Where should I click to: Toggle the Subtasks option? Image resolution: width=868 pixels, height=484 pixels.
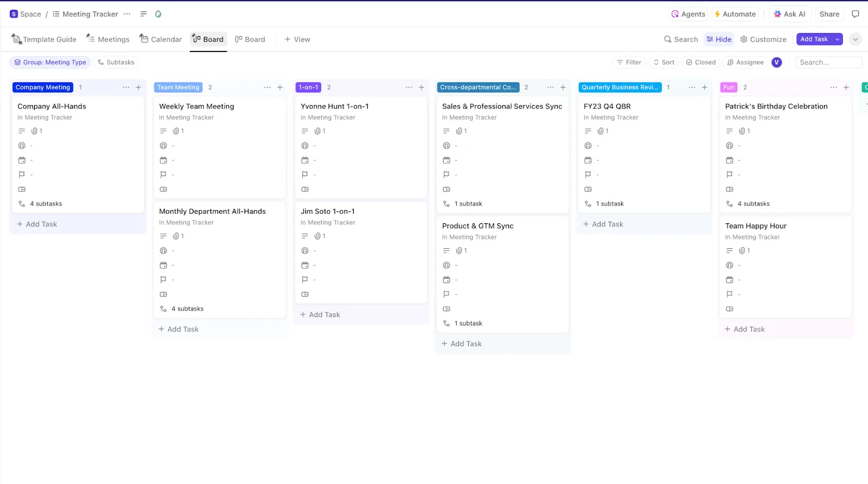click(x=116, y=62)
